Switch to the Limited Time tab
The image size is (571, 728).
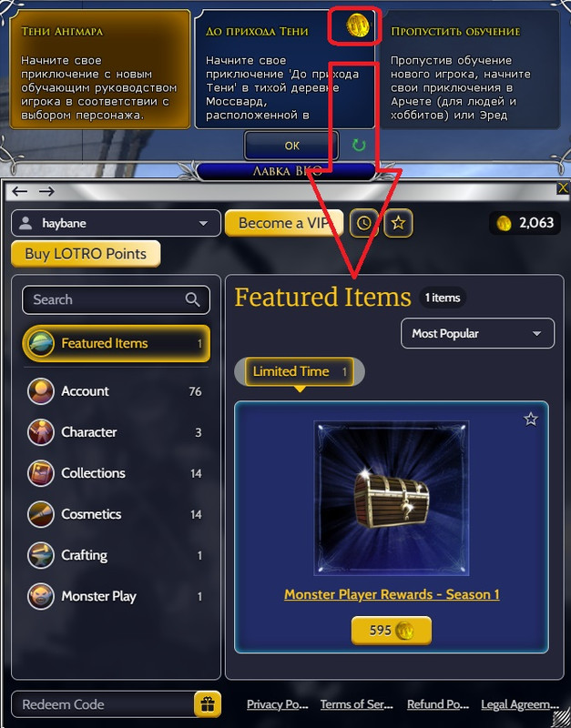[300, 371]
